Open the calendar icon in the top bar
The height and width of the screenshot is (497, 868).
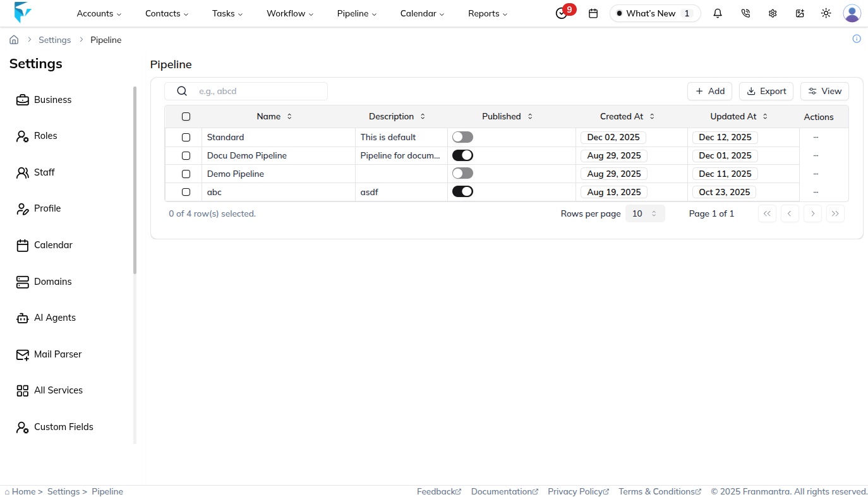click(593, 13)
